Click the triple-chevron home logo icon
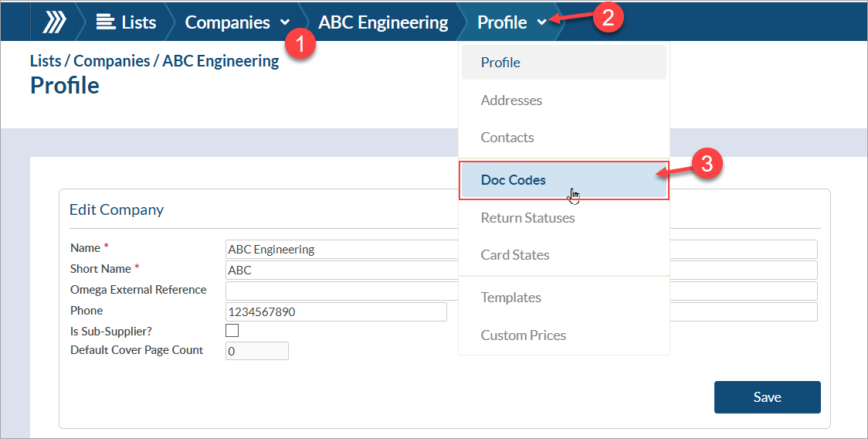The width and height of the screenshot is (868, 439). click(x=54, y=22)
